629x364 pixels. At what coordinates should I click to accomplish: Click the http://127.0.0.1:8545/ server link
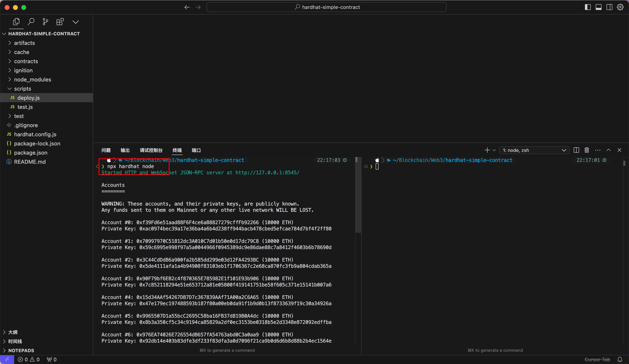[267, 172]
